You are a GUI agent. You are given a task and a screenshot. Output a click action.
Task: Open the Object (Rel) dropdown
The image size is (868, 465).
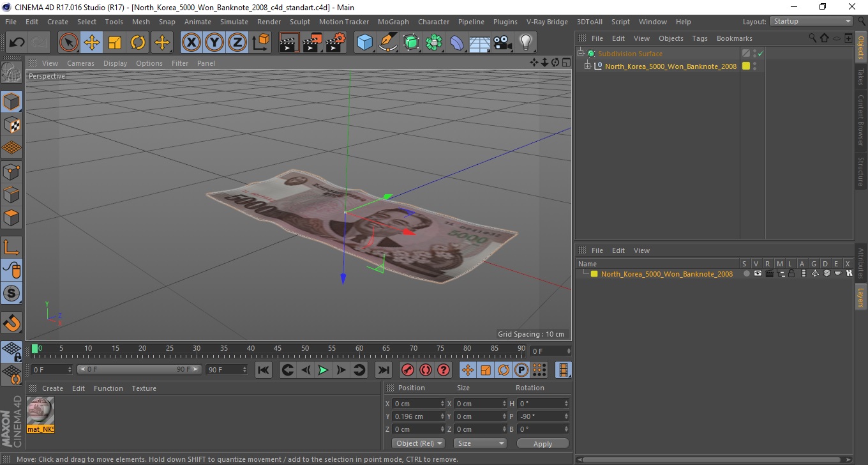[x=419, y=443]
